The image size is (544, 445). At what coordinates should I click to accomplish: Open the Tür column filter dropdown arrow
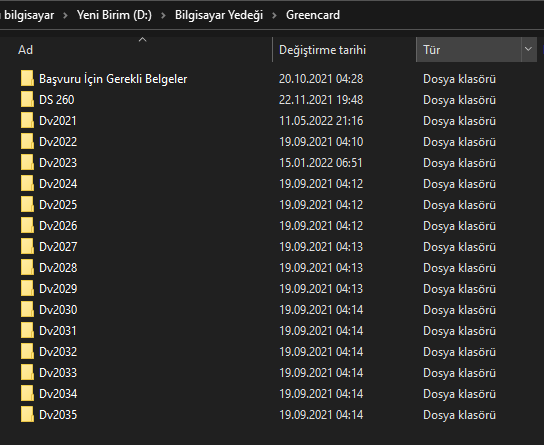point(528,50)
